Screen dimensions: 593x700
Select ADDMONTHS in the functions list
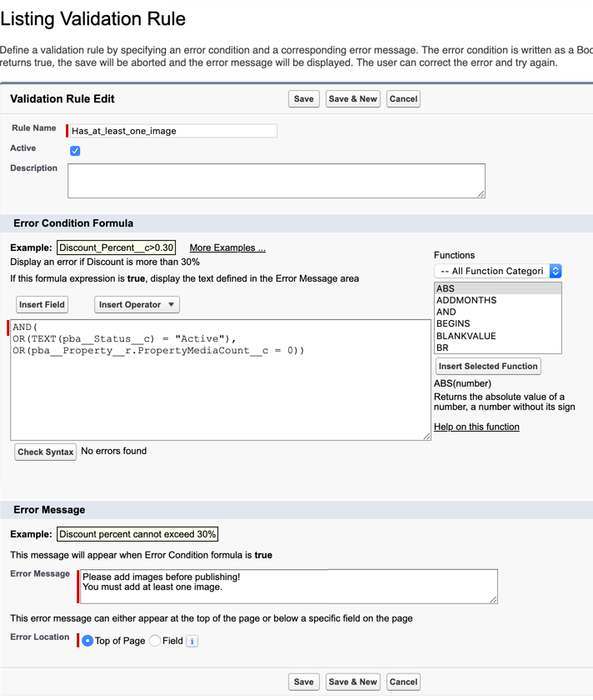coord(497,300)
